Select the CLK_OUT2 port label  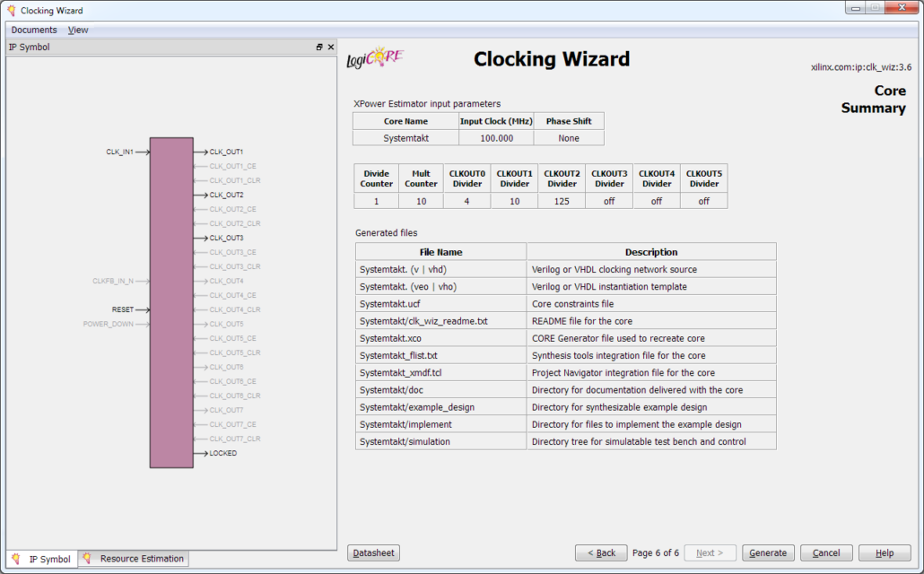click(226, 195)
